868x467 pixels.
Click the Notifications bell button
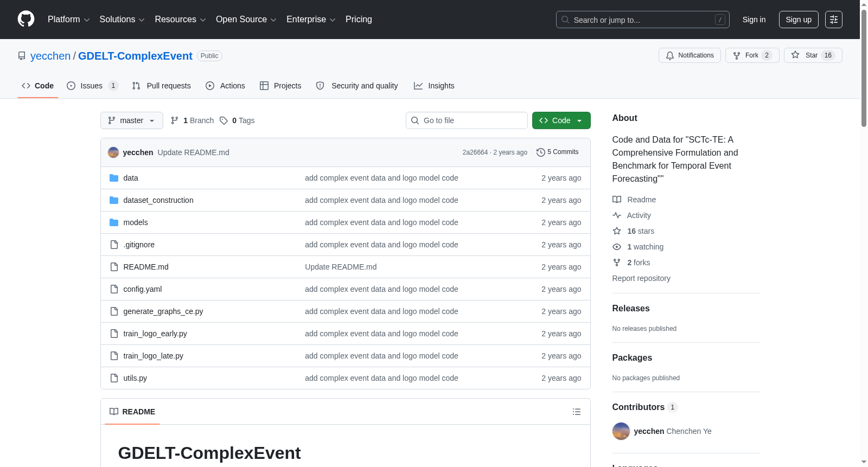[x=690, y=55]
